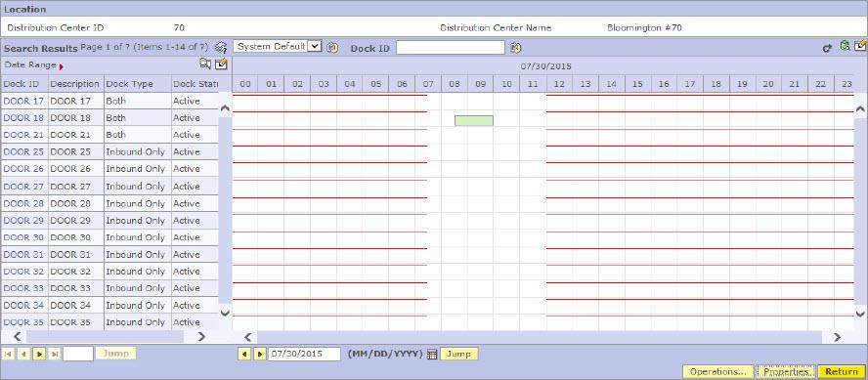Open the DOOR 32 link
The height and width of the screenshot is (380, 868).
[x=23, y=272]
